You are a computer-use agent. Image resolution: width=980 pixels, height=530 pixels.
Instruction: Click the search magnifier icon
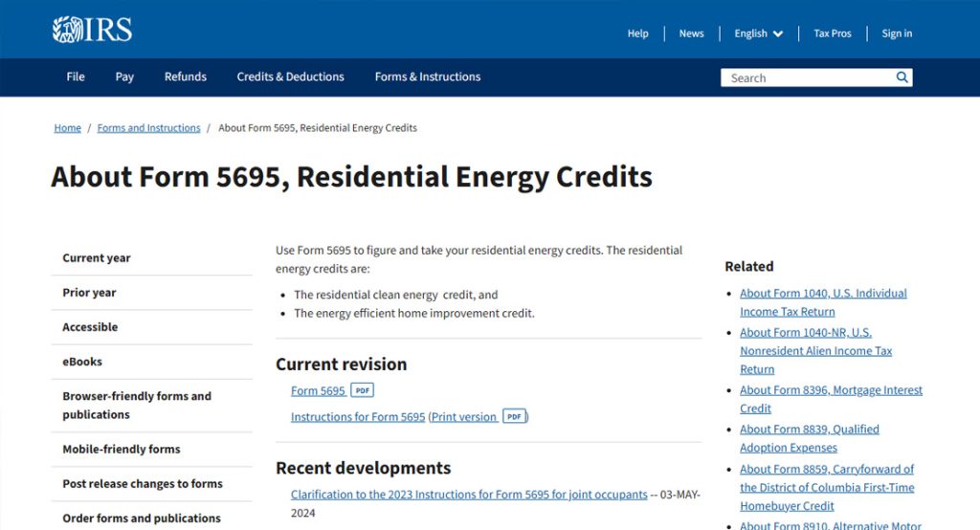902,77
